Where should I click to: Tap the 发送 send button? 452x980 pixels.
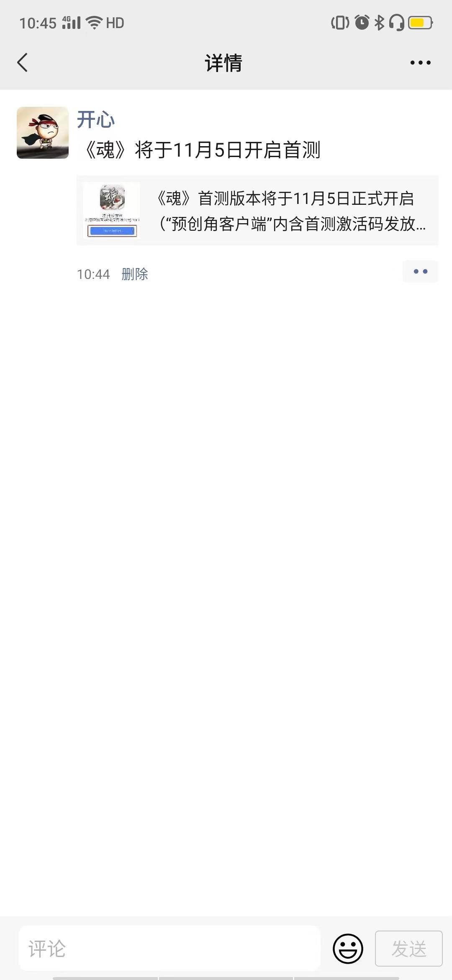point(408,949)
